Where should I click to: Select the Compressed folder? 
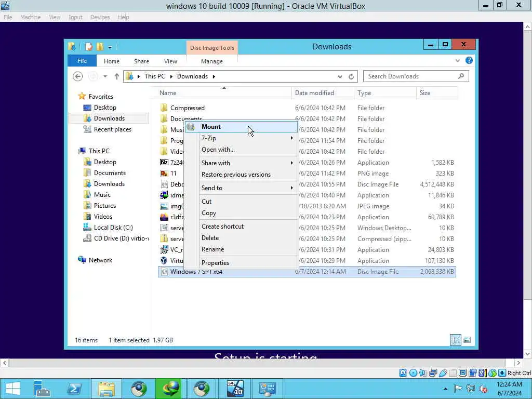pos(187,108)
